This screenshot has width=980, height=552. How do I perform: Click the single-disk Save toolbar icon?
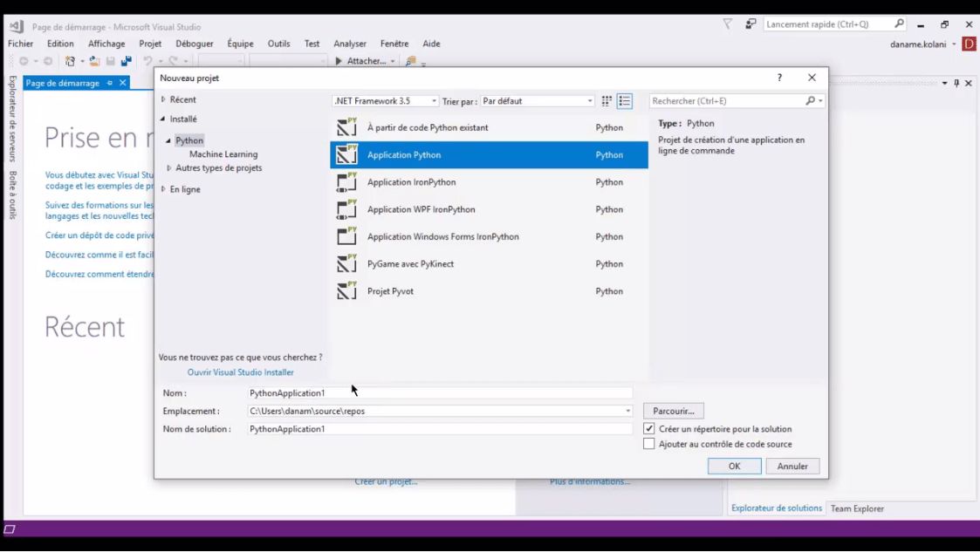(x=111, y=61)
